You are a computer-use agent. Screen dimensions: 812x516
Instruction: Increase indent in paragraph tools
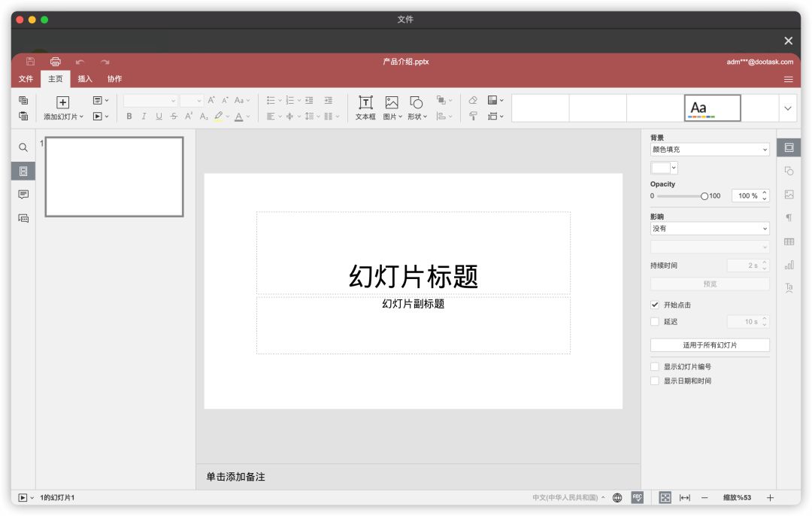(x=329, y=101)
